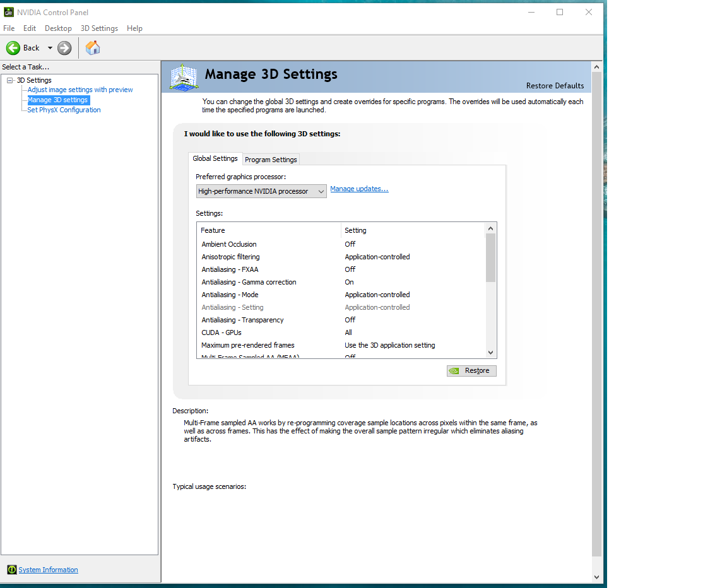Select the Ambient Occlusion row
Viewport: 727px width, 588px height.
tap(341, 244)
